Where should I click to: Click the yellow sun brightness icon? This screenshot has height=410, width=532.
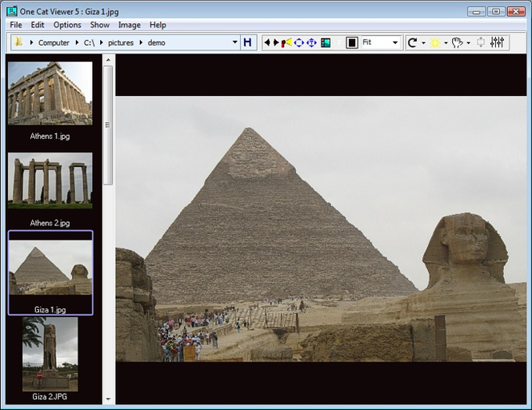[x=435, y=42]
